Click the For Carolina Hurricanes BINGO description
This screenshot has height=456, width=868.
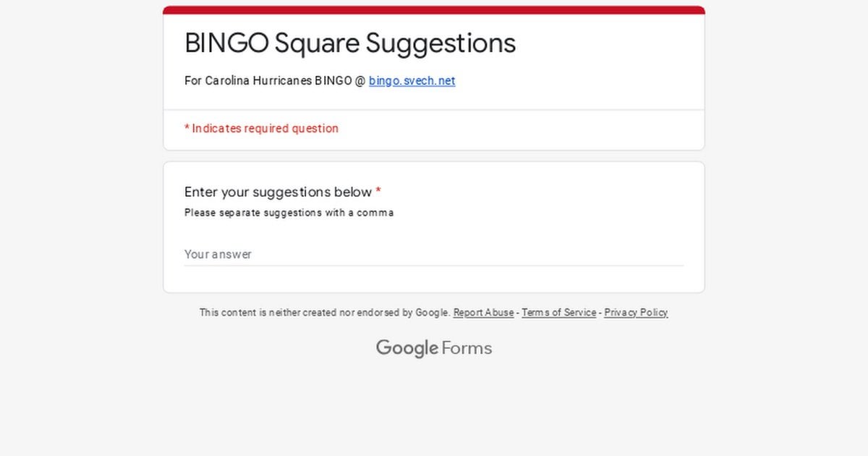click(275, 80)
